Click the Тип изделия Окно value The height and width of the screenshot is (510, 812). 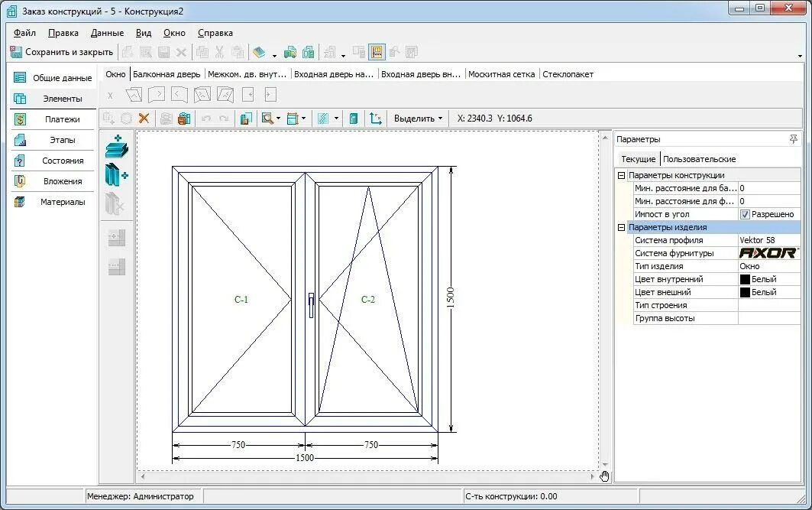(x=769, y=266)
